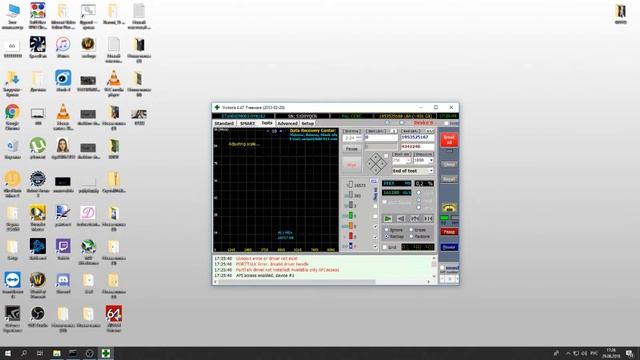Switch to the Setup tab

coord(307,123)
